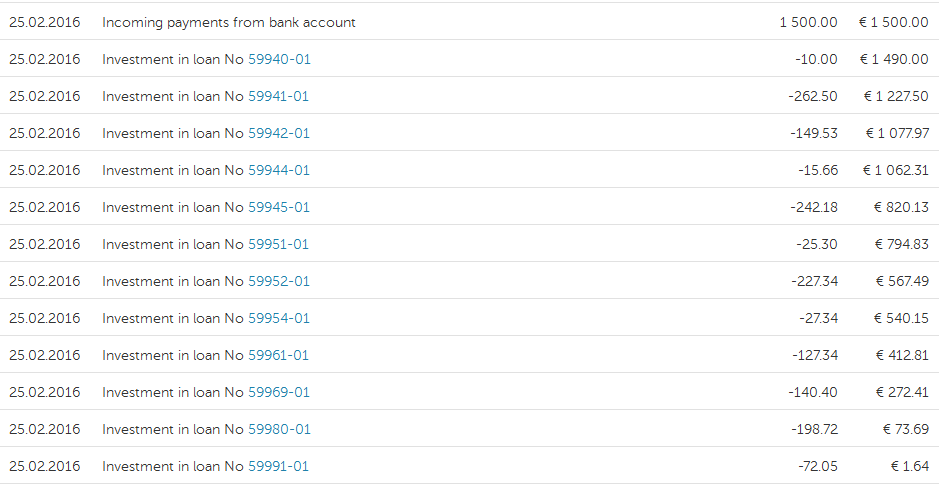Click the € 820.13 balance value
This screenshot has height=485, width=941.
click(x=901, y=208)
